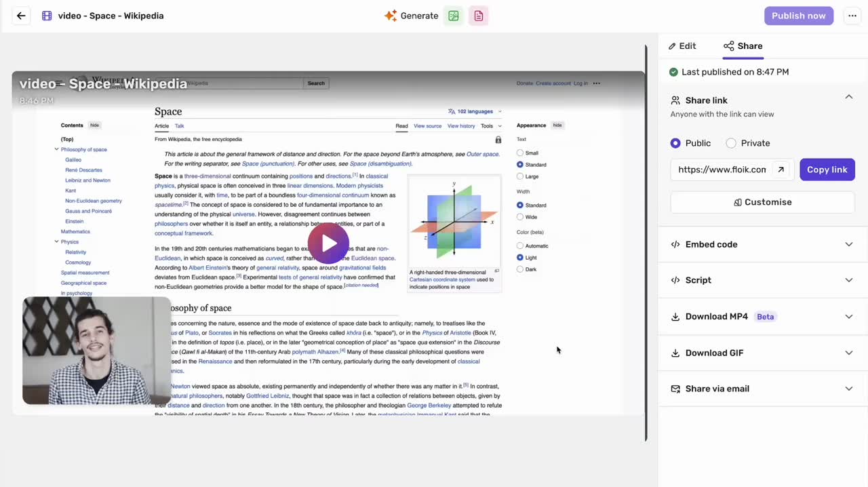The height and width of the screenshot is (487, 868).
Task: Click the Download GIF download icon
Action: (x=675, y=353)
